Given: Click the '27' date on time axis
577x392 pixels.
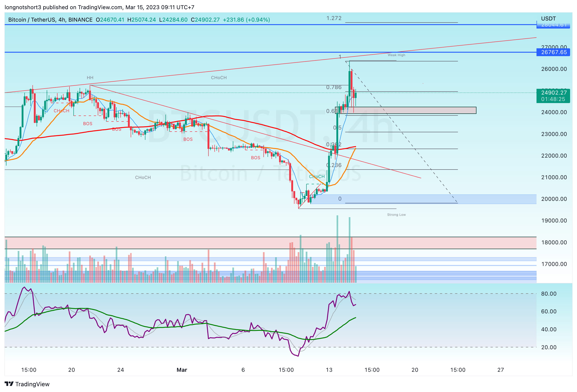Looking at the screenshot, I should point(501,370).
